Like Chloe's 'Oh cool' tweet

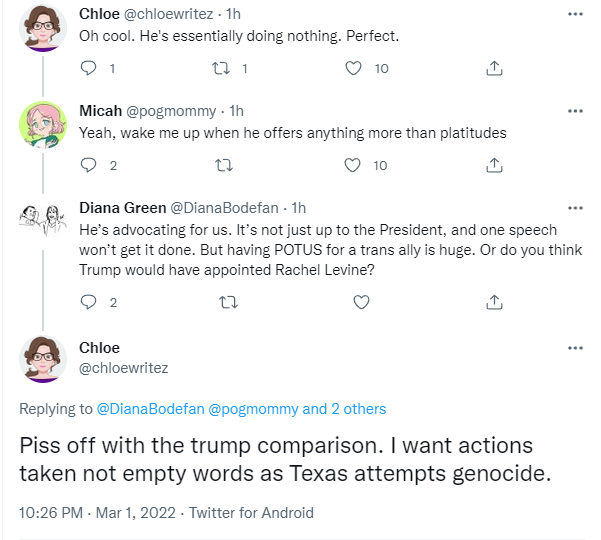353,68
